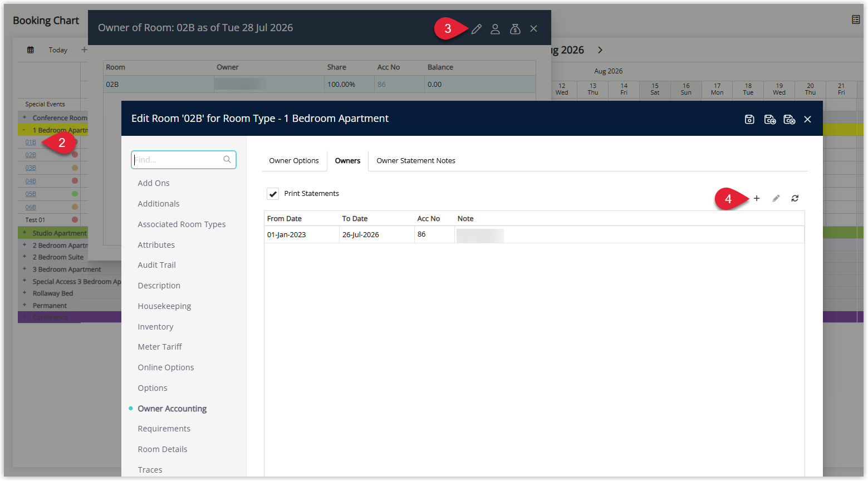Click the Balance 0.00 cell

pos(480,85)
